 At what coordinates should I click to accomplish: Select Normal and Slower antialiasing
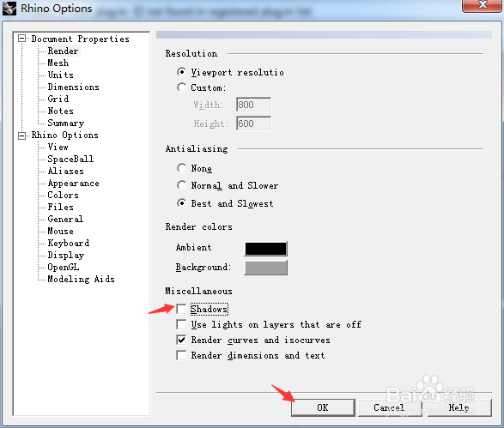(182, 185)
